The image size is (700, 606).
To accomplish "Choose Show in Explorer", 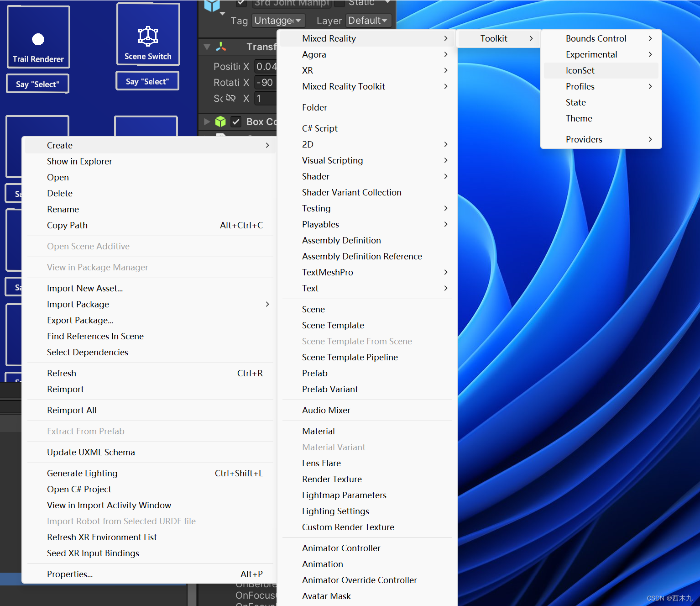I will (150, 161).
